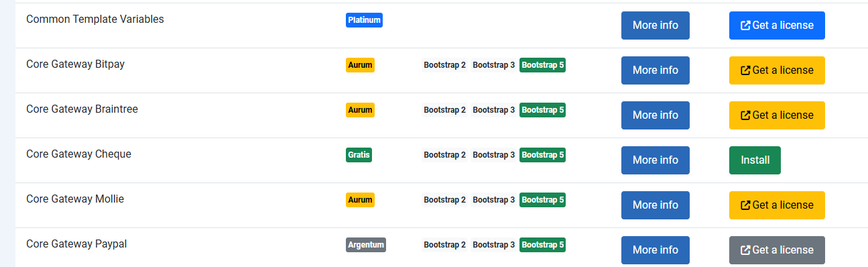
Task: Select the Common Template Variables name
Action: [x=95, y=19]
